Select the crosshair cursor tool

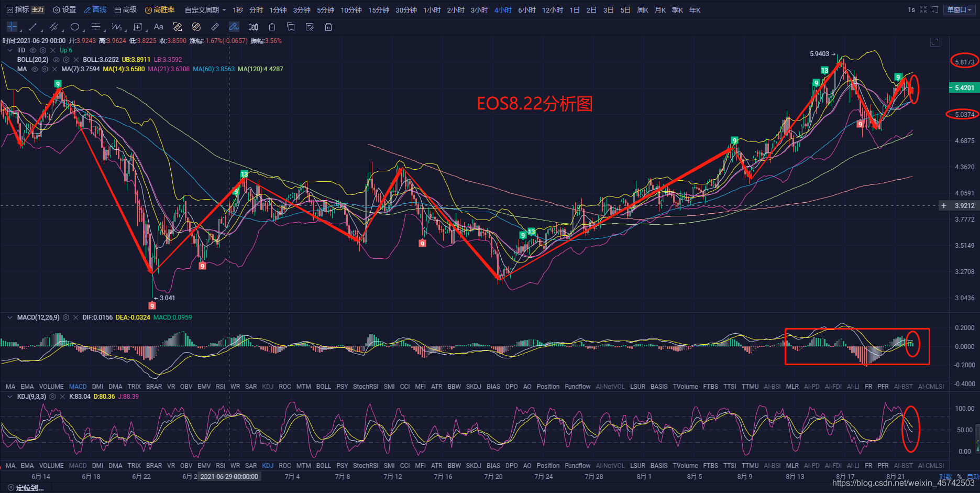pos(12,27)
